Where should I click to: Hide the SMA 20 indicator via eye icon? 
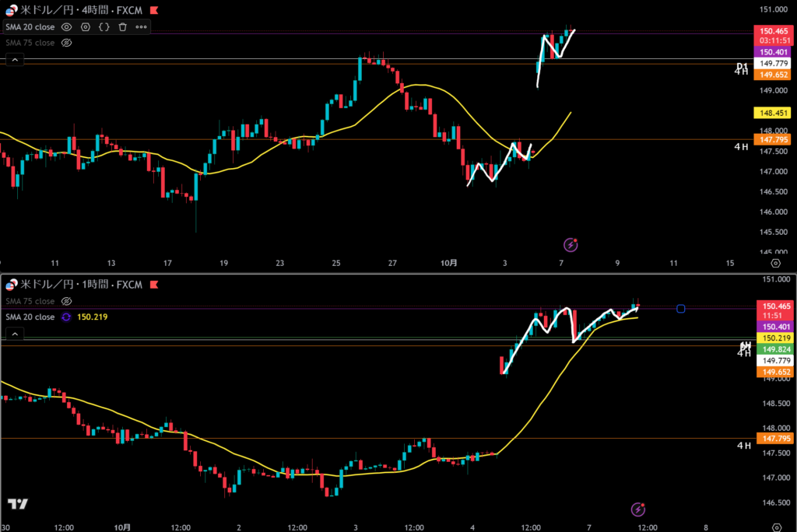(67, 26)
